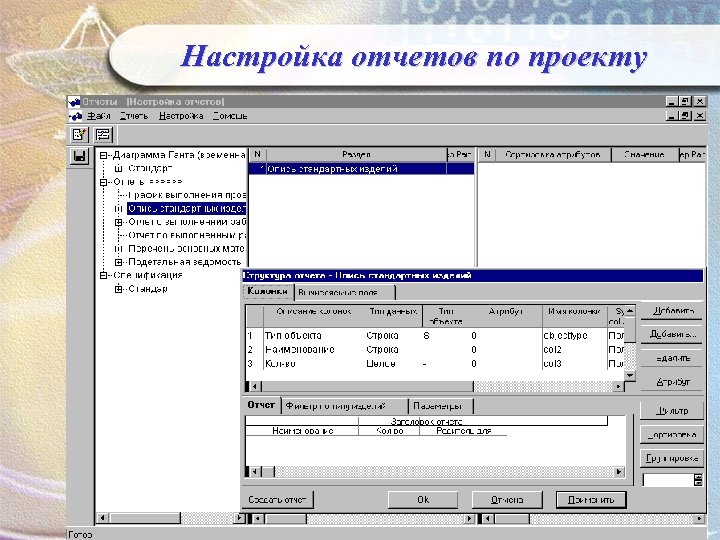Image resolution: width=720 pixels, height=540 pixels.
Task: Click the floppy disk save icon
Action: (x=79, y=157)
